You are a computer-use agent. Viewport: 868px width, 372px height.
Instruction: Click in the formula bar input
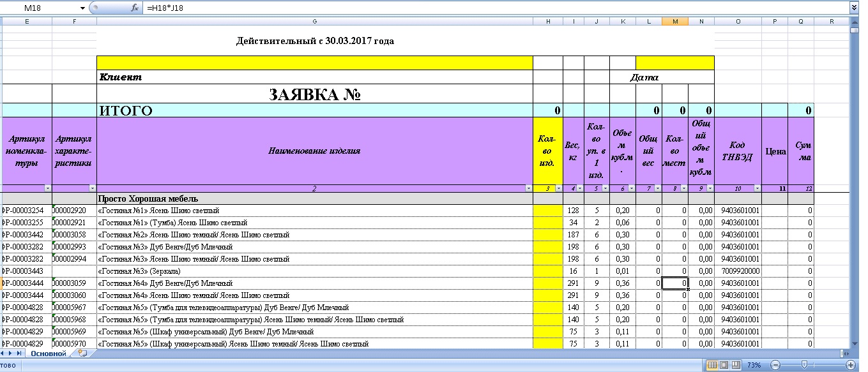(447, 8)
